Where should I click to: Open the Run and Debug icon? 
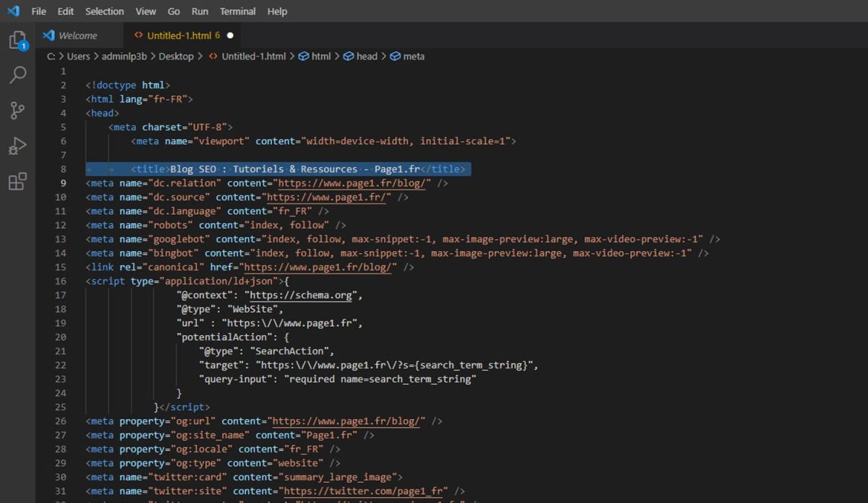pyautogui.click(x=17, y=145)
